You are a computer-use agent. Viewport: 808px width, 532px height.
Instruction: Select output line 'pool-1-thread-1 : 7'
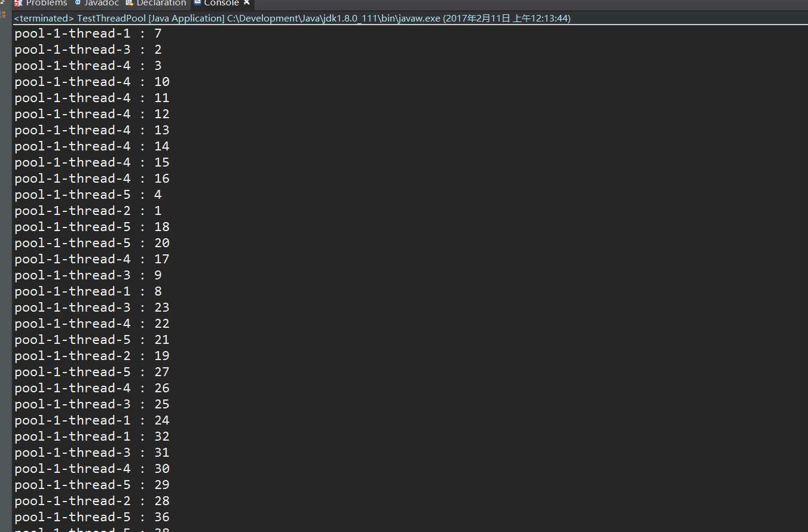(x=88, y=33)
